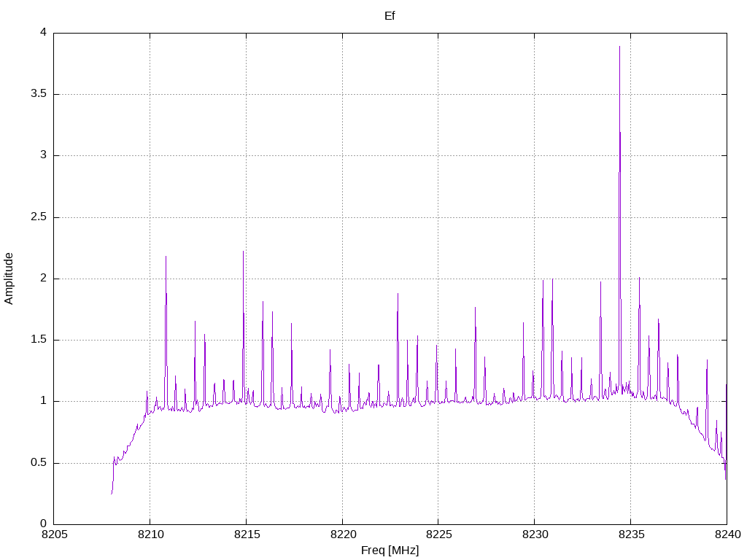Viewport: 747px width, 560px height.
Task: Click the "Freq [MHz]" x-axis label
Action: (x=390, y=551)
